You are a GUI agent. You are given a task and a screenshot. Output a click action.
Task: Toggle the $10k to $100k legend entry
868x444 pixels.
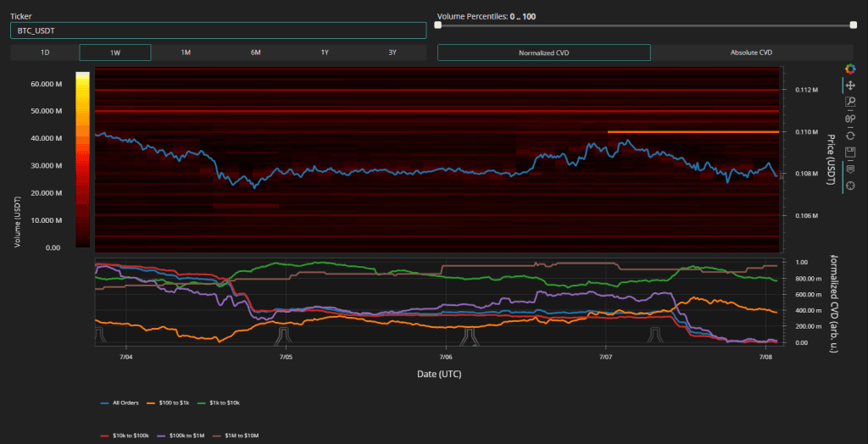pyautogui.click(x=123, y=436)
